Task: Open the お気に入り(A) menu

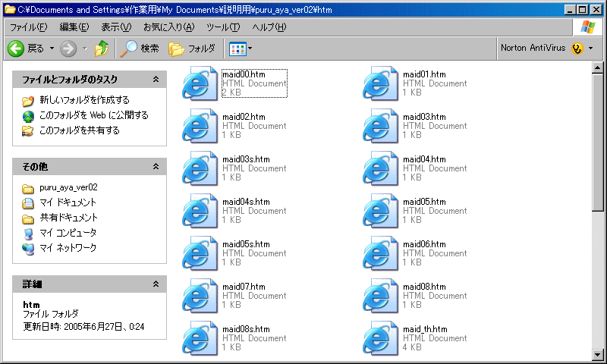Action: pyautogui.click(x=168, y=27)
